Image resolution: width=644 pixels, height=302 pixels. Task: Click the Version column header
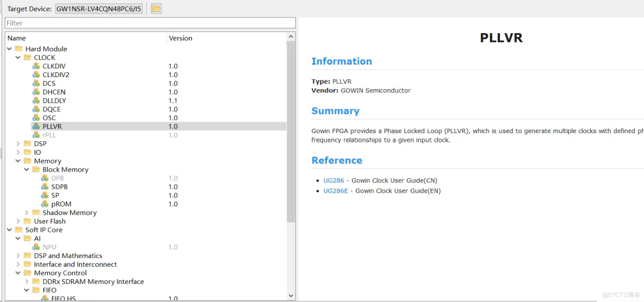click(x=227, y=38)
